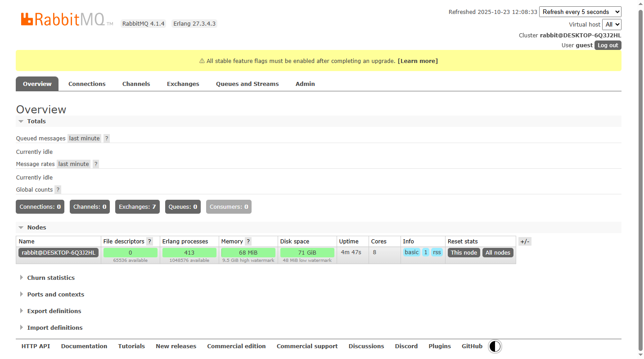Click the page vertical scrollbar
Viewport: 644px width, 359px height.
640,180
